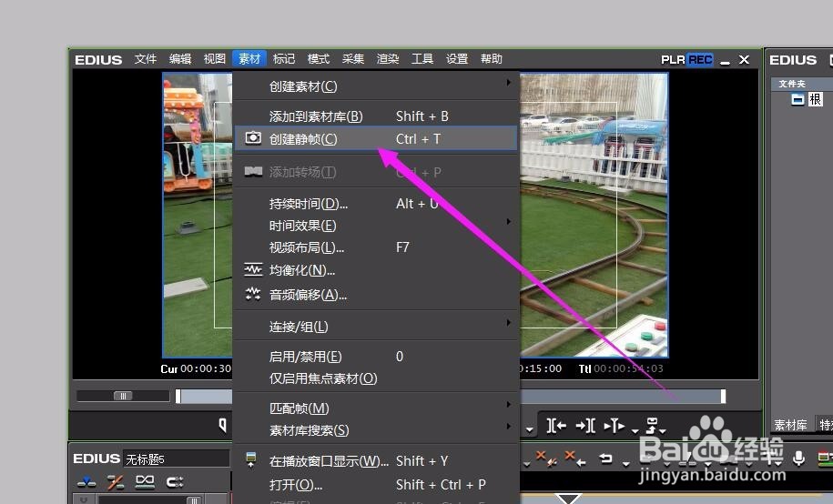Select 添加到素材库(B) menu entry
This screenshot has height=504, width=833.
376,116
